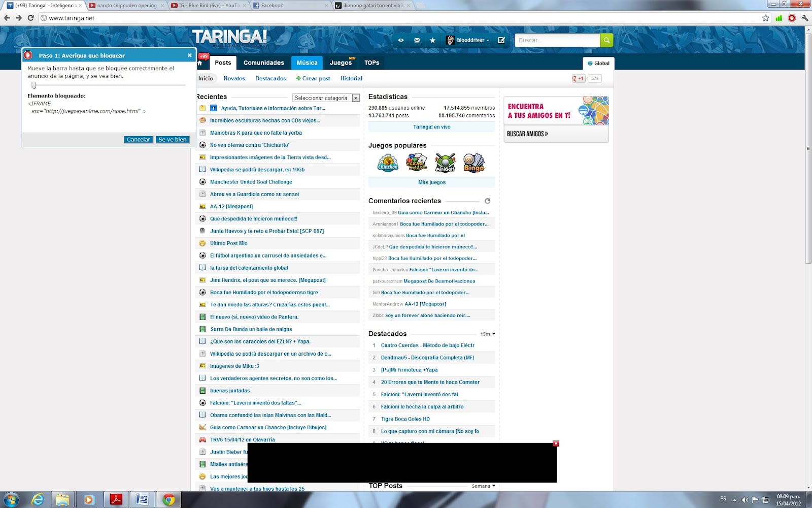
Task: Open post 'la farsa del calentamiento global'
Action: coord(249,268)
